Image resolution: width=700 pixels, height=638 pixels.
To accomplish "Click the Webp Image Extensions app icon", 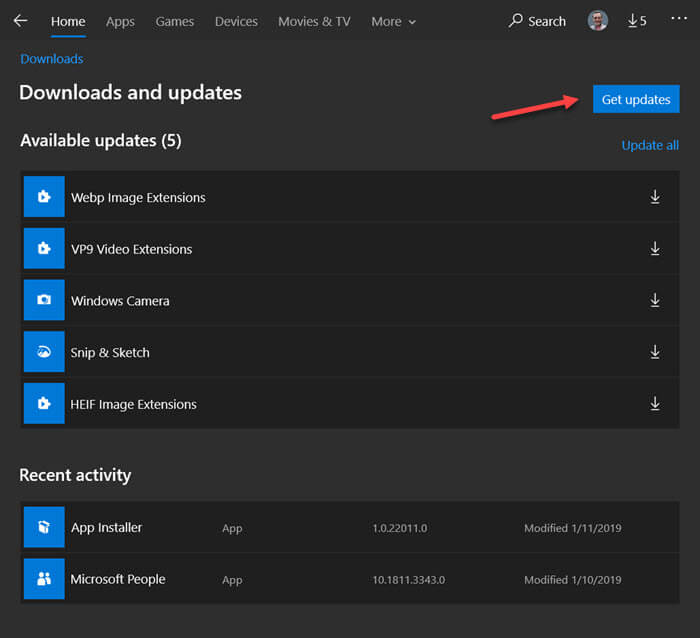I will coord(44,196).
